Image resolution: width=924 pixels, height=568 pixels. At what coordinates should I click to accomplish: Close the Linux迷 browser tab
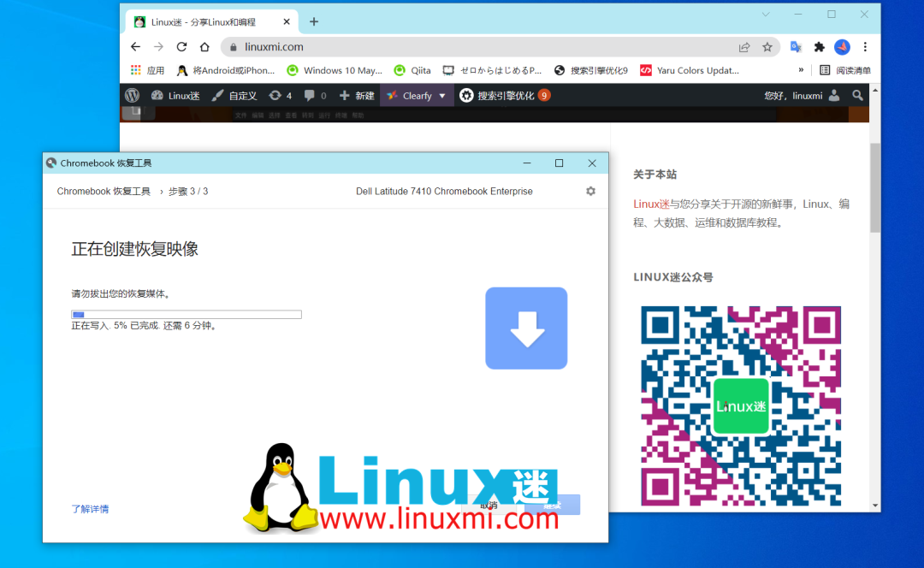click(x=287, y=21)
